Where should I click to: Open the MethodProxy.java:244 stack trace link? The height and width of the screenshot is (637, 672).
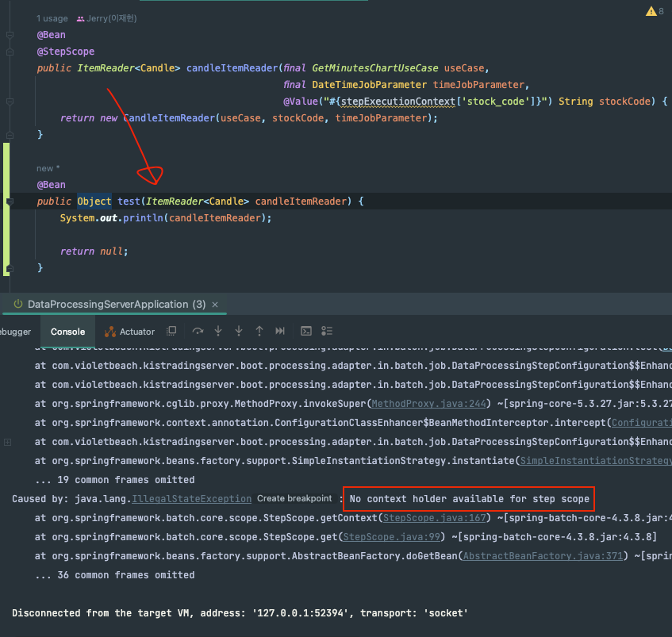(428, 404)
